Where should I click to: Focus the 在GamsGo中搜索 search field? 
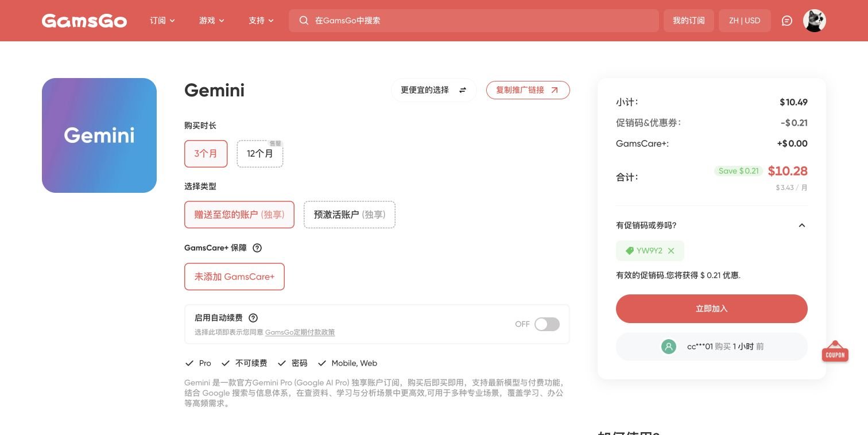pos(474,21)
